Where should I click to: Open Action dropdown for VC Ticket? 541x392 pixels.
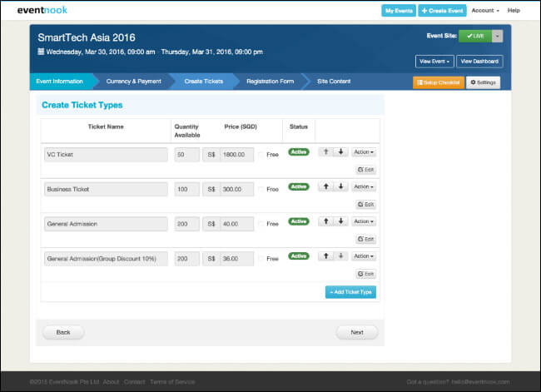(x=364, y=151)
